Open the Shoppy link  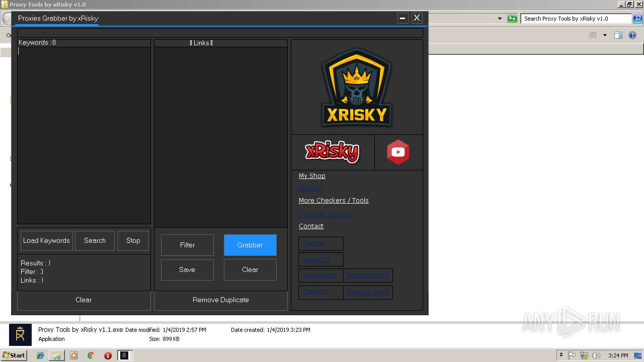click(x=310, y=189)
